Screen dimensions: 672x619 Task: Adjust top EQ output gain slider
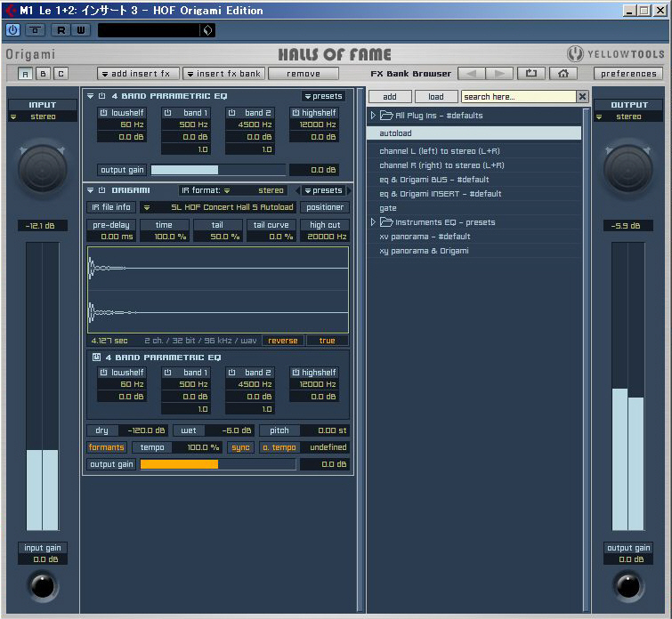(x=218, y=170)
